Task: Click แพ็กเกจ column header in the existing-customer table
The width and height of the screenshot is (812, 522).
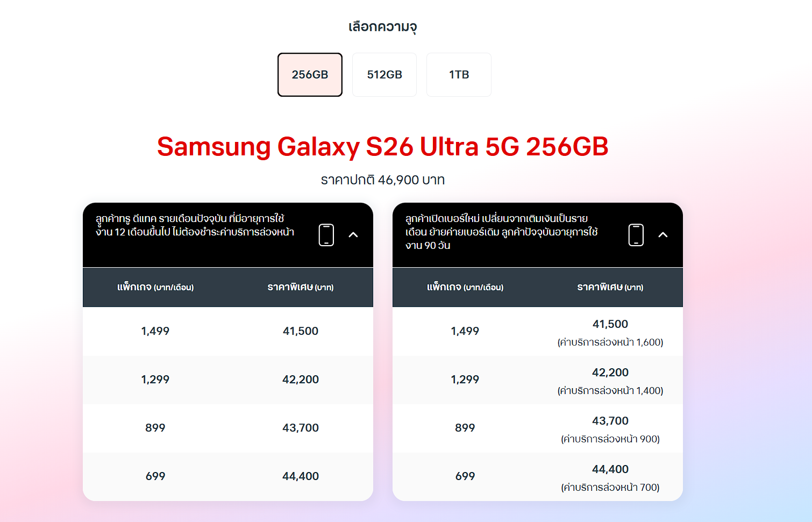Action: 155,288
